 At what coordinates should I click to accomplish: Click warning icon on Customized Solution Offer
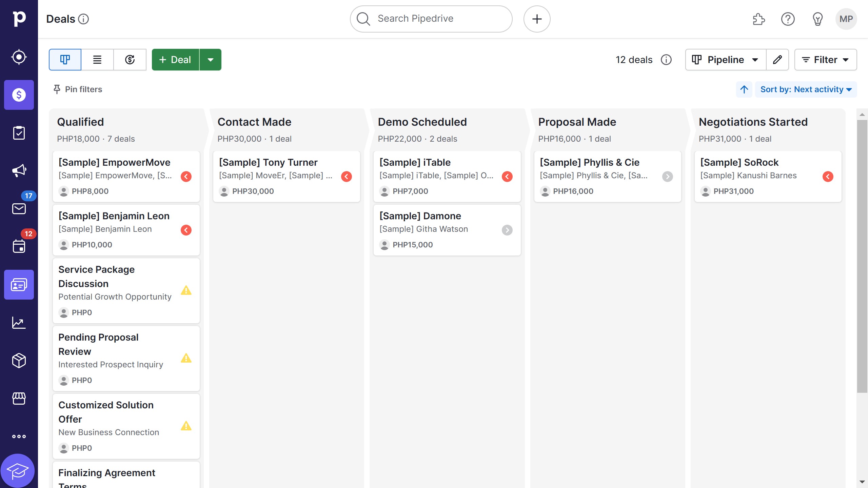tap(186, 426)
